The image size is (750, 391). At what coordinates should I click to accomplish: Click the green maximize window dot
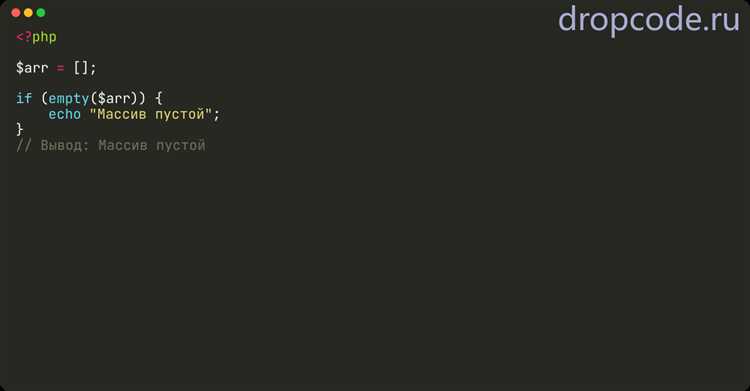(x=41, y=13)
